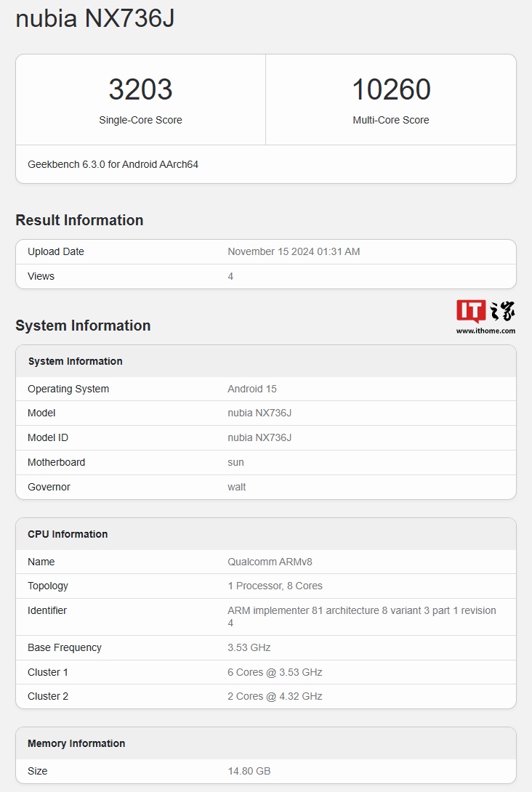
Task: Select the Motherboard value sun
Action: 235,462
